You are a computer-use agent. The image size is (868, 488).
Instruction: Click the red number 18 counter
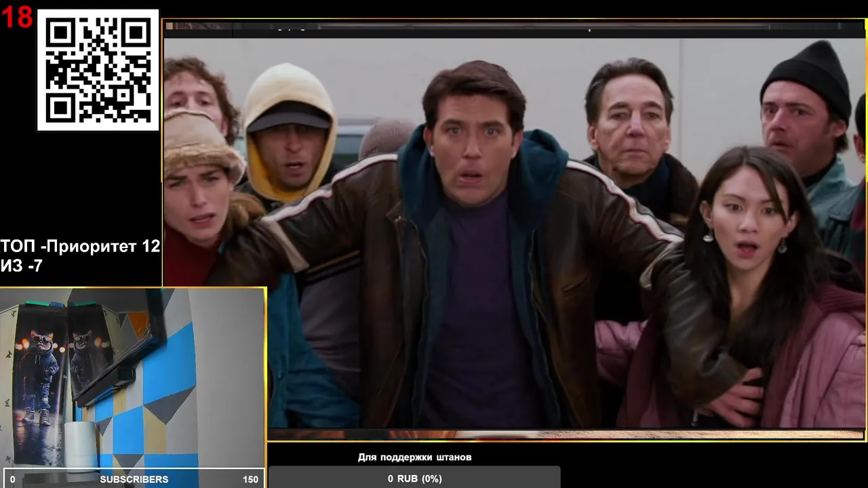pyautogui.click(x=17, y=18)
